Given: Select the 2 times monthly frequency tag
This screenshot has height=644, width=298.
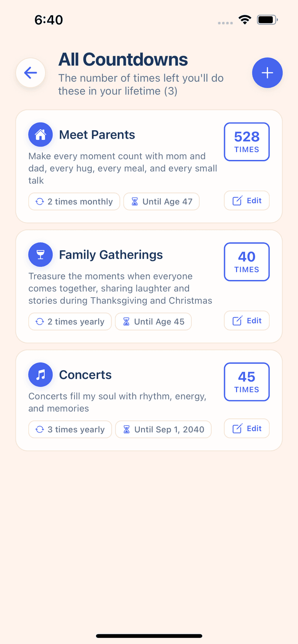Looking at the screenshot, I should pos(74,202).
